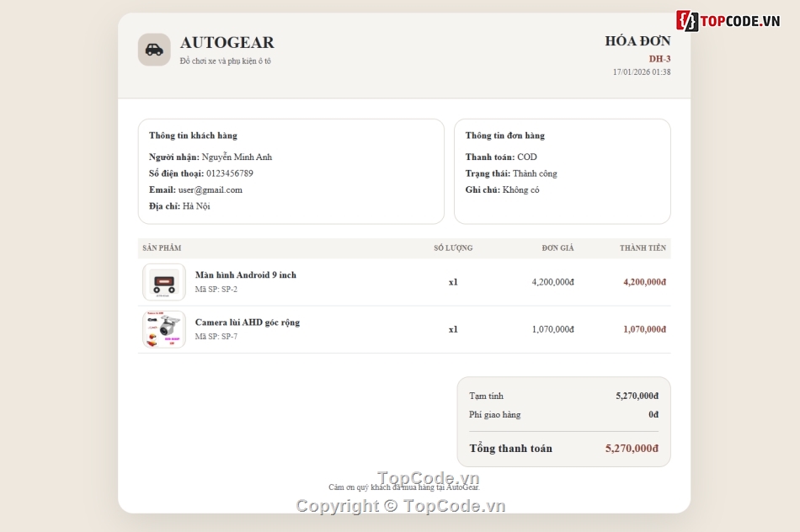Click the ĐƠN GIÁ column header

coord(557,247)
